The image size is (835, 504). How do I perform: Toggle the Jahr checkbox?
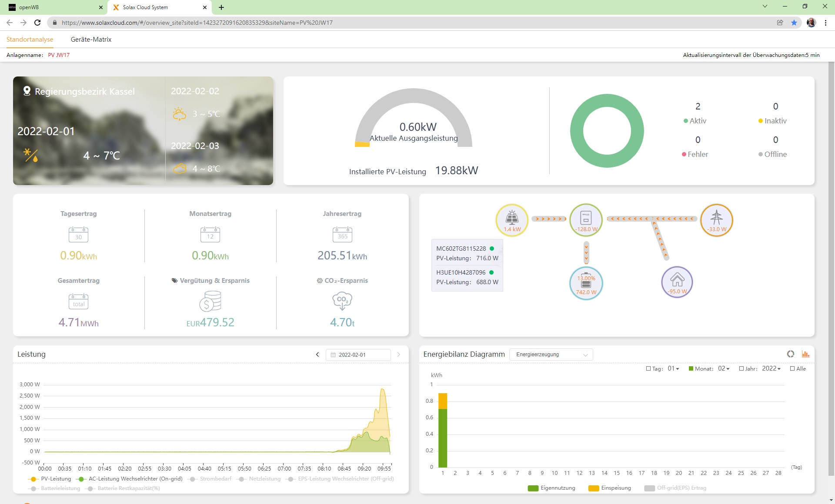tap(741, 368)
